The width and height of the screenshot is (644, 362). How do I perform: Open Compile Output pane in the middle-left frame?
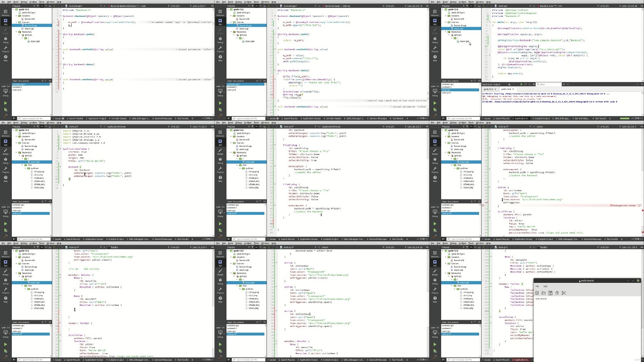[x=114, y=239]
